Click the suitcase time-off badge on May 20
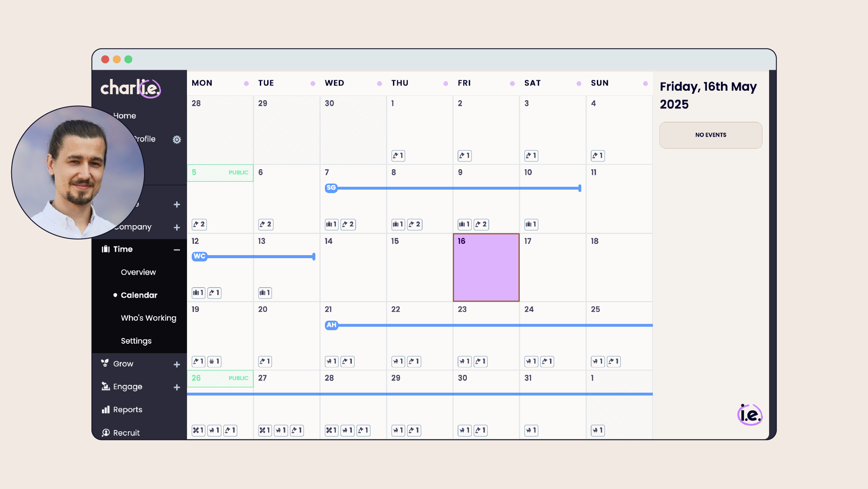868x489 pixels. 265,361
